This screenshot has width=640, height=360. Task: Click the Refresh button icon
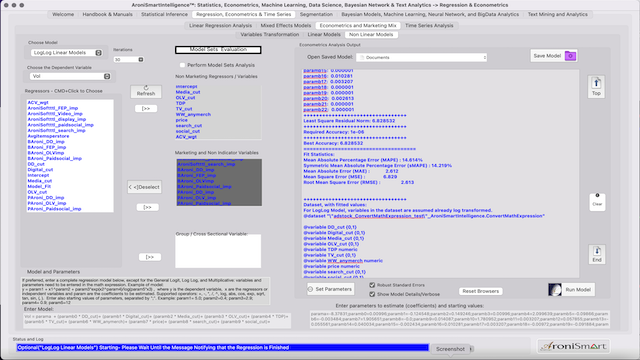pos(146,88)
